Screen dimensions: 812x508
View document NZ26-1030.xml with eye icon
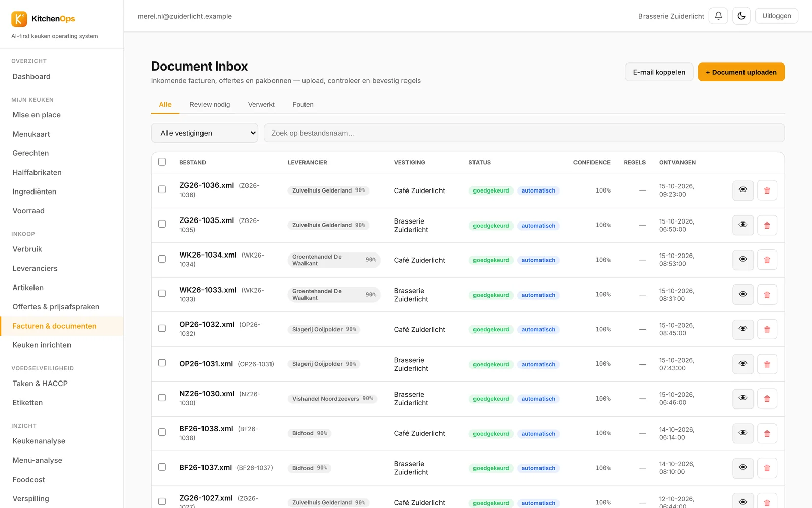coord(743,399)
